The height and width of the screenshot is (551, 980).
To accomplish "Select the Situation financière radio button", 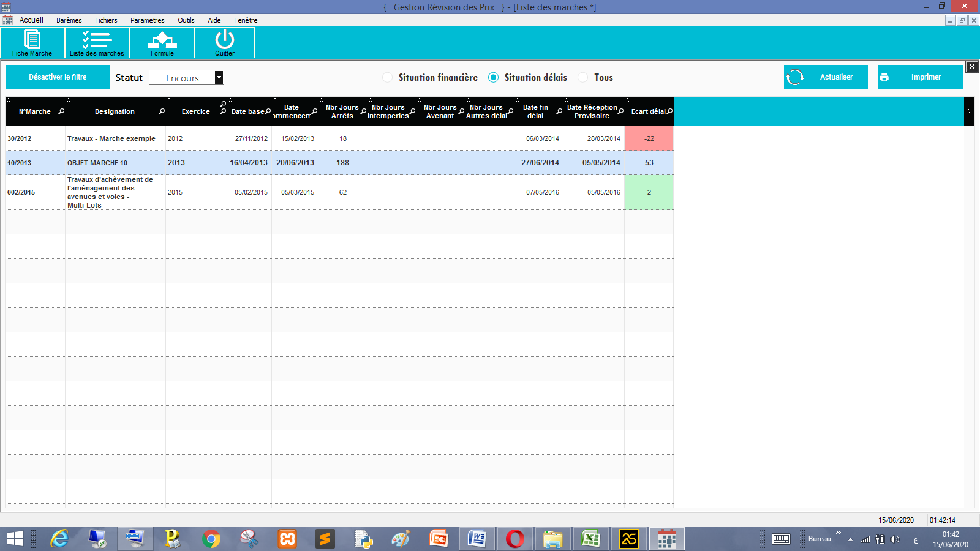I will coord(387,77).
